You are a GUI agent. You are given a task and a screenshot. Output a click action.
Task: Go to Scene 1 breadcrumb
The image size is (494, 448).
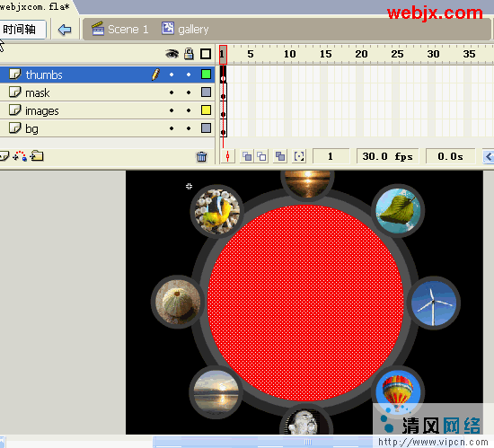[x=119, y=30]
